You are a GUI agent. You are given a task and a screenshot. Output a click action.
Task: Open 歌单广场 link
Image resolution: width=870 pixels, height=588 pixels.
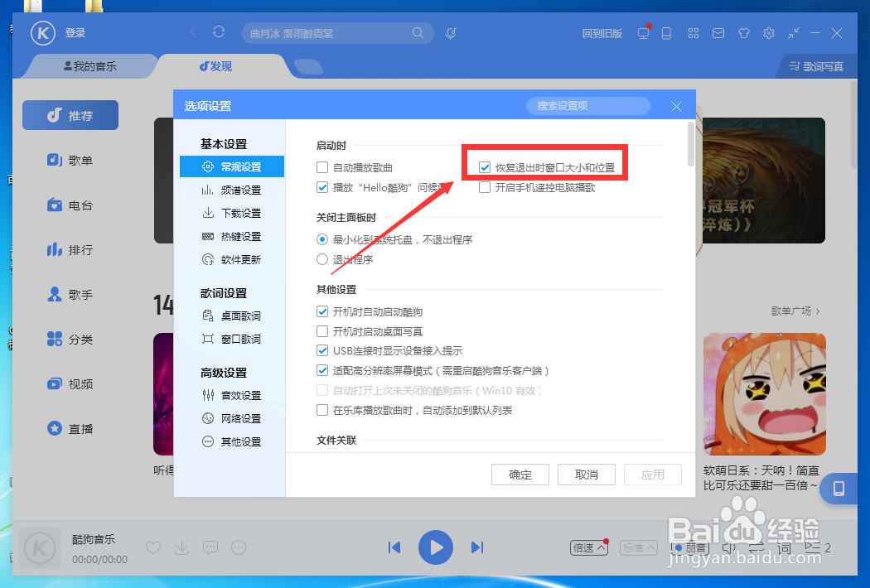(x=795, y=311)
